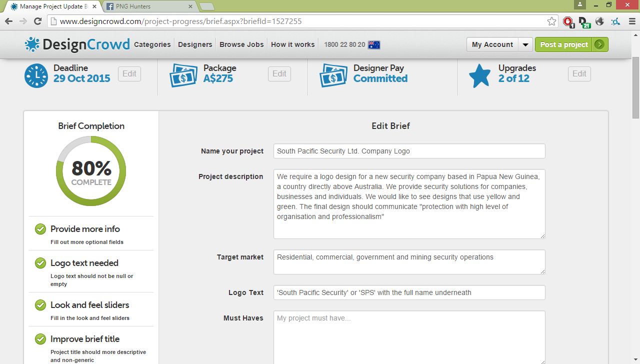Click the 'Look and feel sliders' checkmark

click(40, 305)
